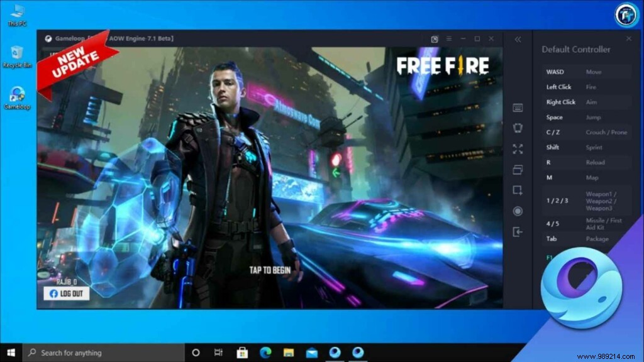Viewport: 644px width, 362px height.
Task: Select the gamepad controller icon in sidebar
Action: click(x=518, y=128)
